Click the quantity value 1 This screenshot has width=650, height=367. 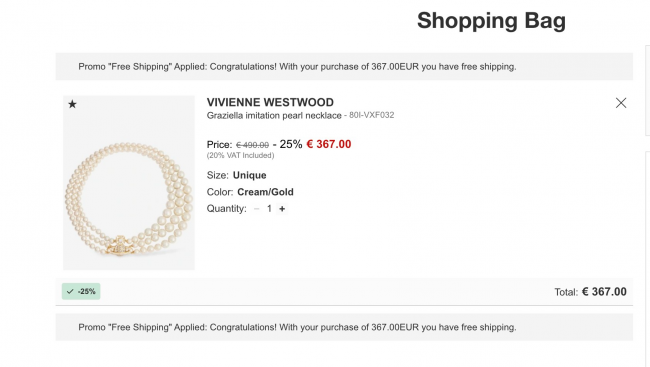pyautogui.click(x=269, y=209)
